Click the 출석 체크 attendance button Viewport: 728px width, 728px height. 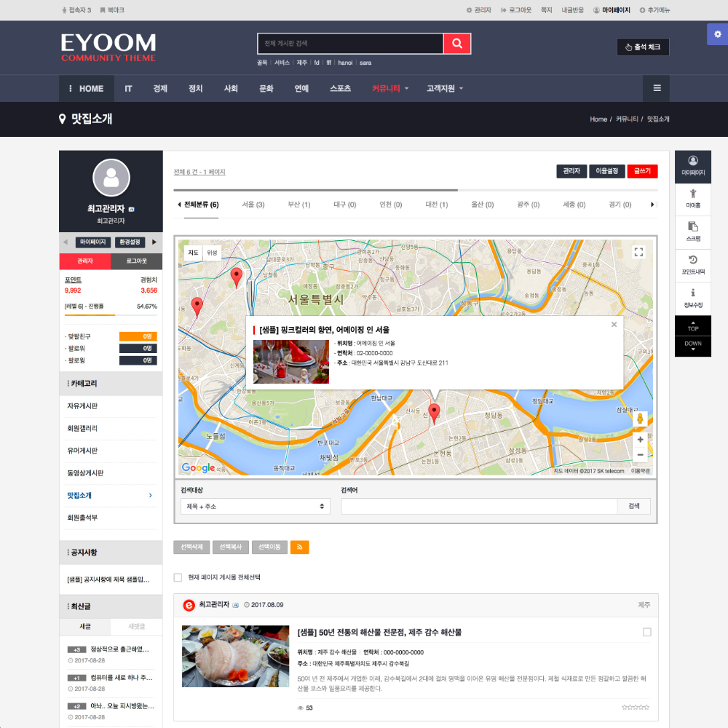(643, 47)
